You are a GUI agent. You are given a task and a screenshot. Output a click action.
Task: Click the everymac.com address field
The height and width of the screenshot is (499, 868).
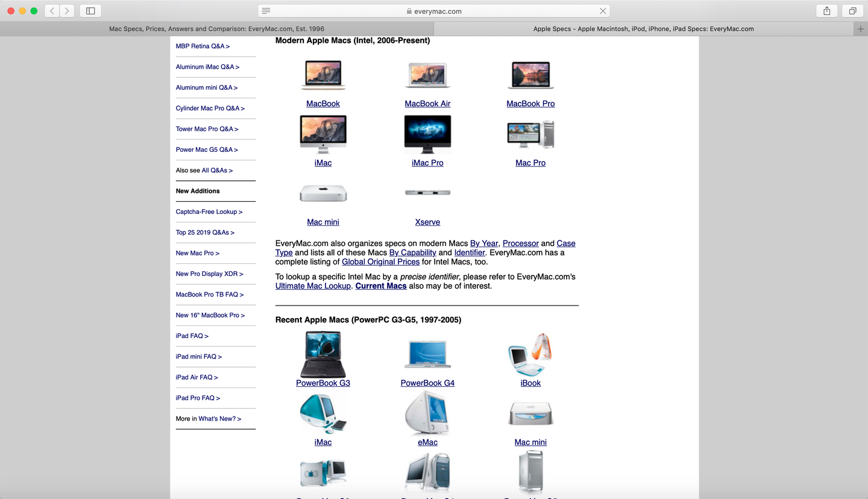pos(434,11)
